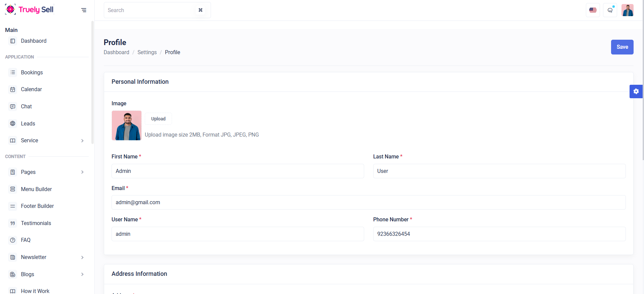The image size is (644, 294).
Task: Expand the Service submenu
Action: click(x=82, y=141)
